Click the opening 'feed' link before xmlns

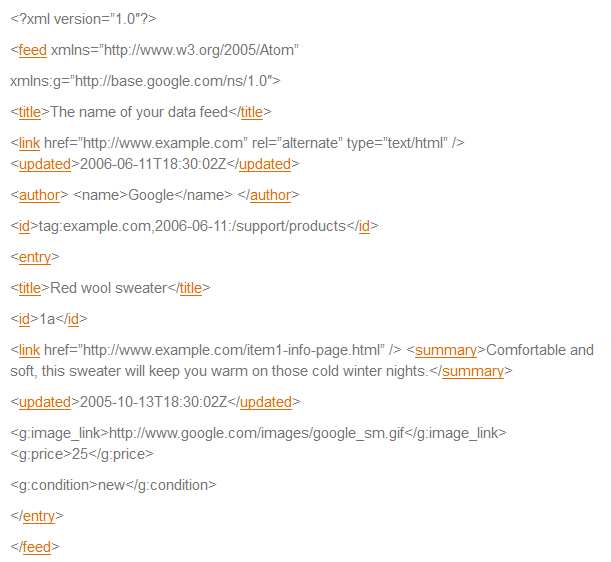(32, 50)
